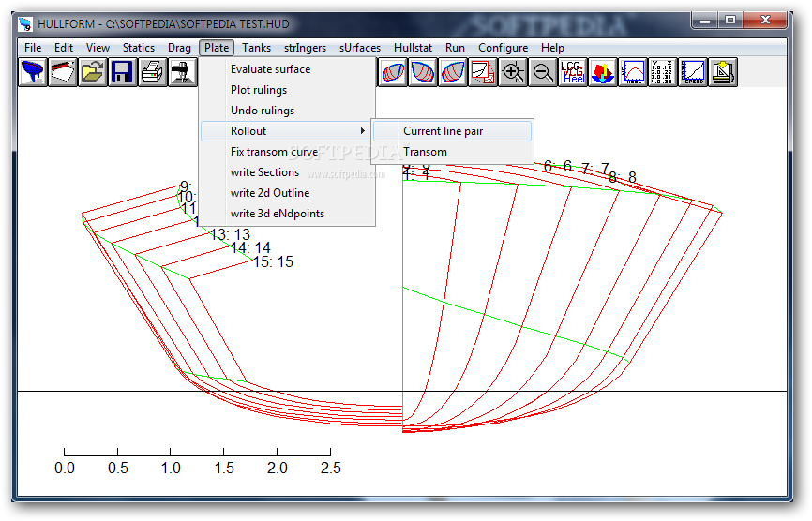This screenshot has height=521, width=812.
Task: Click the section label 14: 14
Action: [251, 248]
